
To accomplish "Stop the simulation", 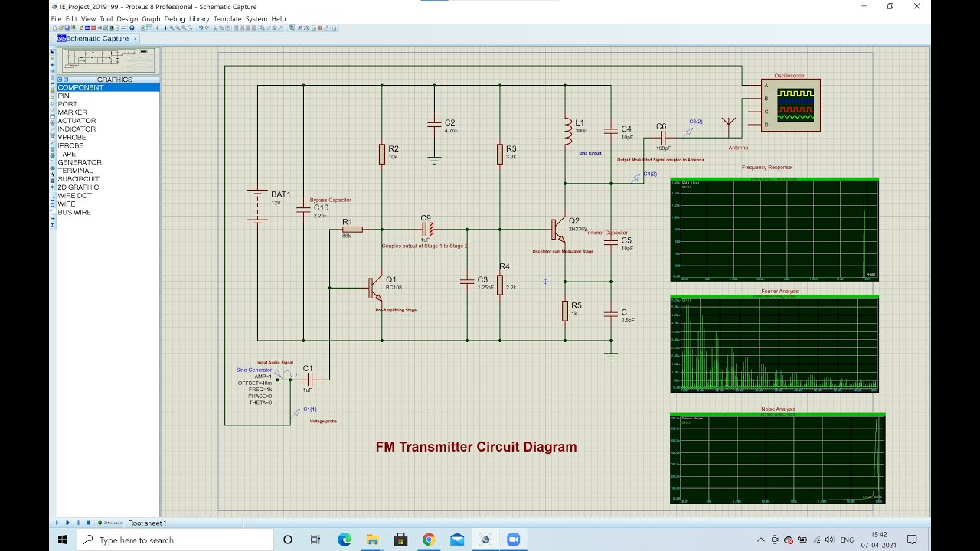I will tap(88, 523).
